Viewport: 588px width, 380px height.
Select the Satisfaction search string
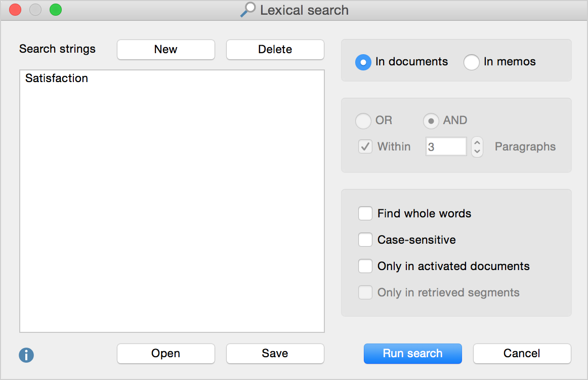tap(57, 79)
